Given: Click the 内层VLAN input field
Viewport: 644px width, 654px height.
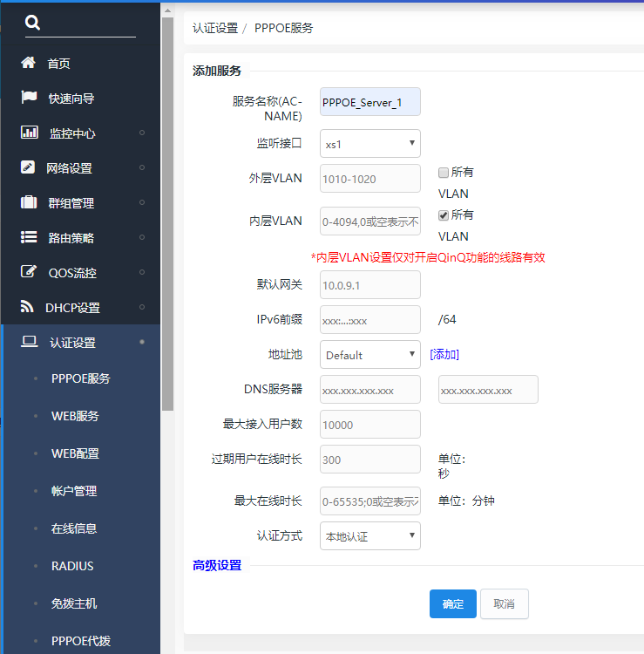Looking at the screenshot, I should tap(370, 221).
